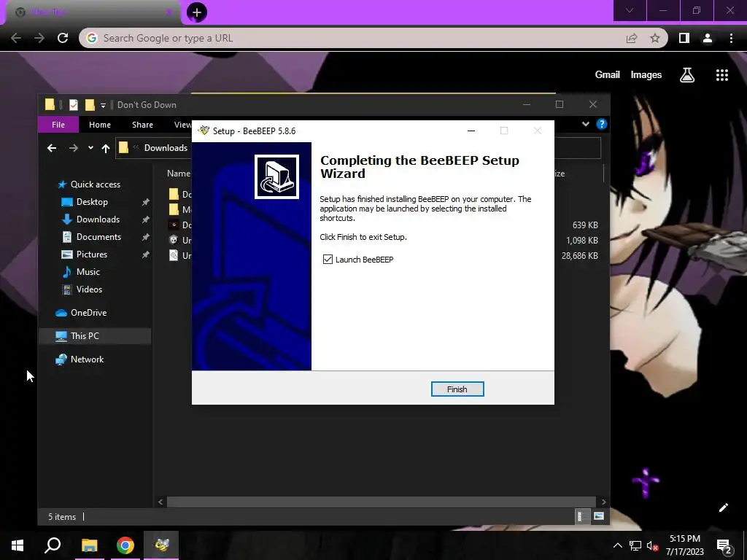
Task: Go back in File Explorer navigation
Action: (x=52, y=148)
